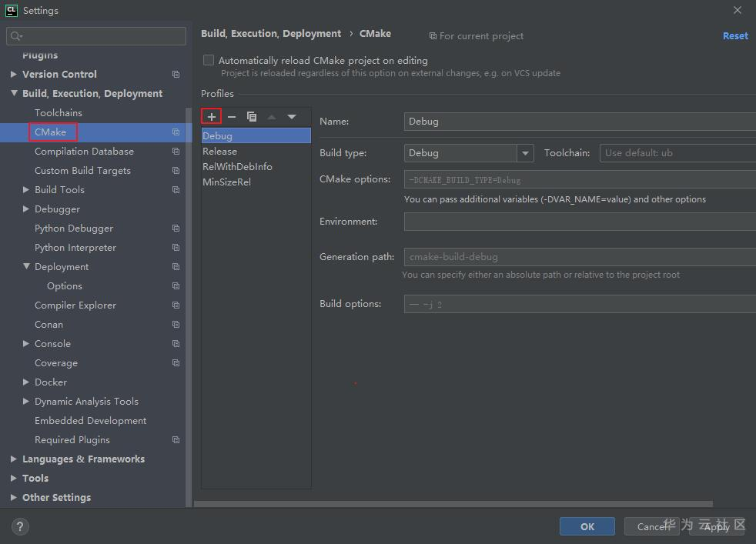Move profile down with arrow icon
This screenshot has height=544, width=756.
coord(292,116)
